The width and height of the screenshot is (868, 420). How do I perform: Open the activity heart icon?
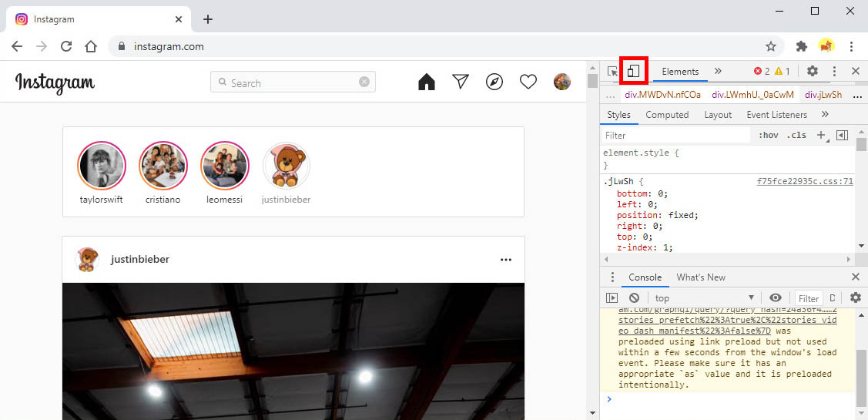point(528,82)
